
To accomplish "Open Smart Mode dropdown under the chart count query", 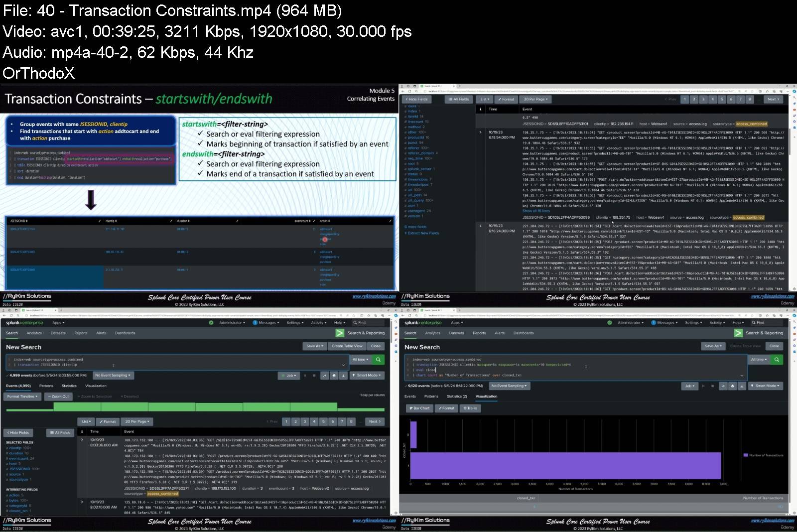I will pos(767,386).
